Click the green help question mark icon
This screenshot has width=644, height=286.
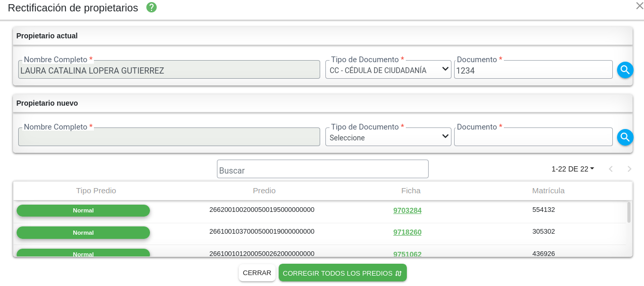(152, 8)
